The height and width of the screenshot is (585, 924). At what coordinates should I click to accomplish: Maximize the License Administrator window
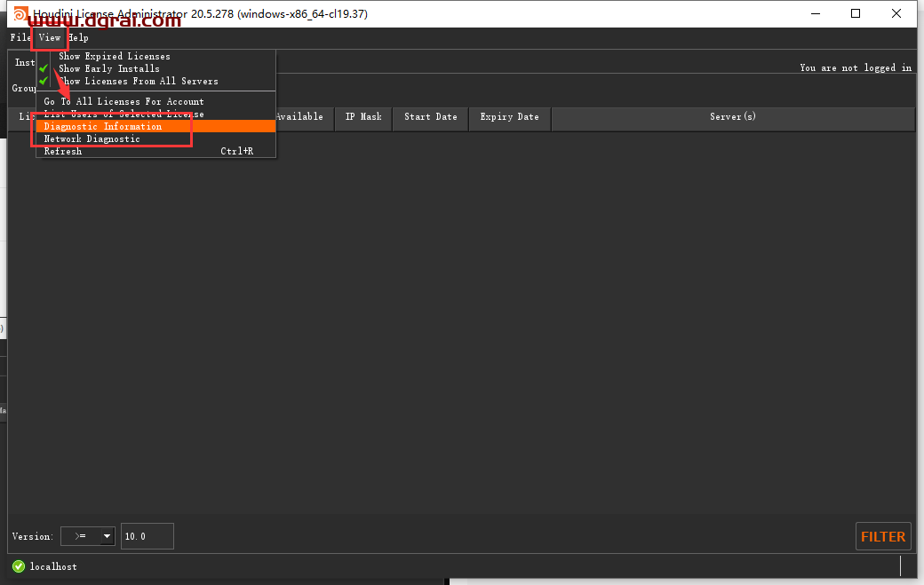(x=856, y=13)
